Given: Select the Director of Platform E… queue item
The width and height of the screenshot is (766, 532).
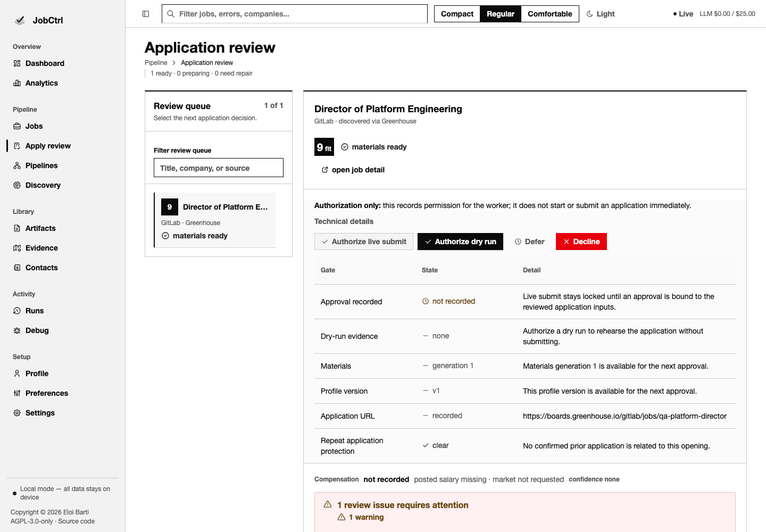Looking at the screenshot, I should click(215, 220).
